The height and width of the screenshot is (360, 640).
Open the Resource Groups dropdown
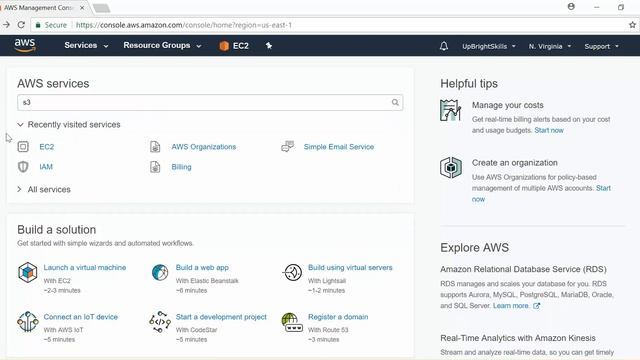coord(162,45)
